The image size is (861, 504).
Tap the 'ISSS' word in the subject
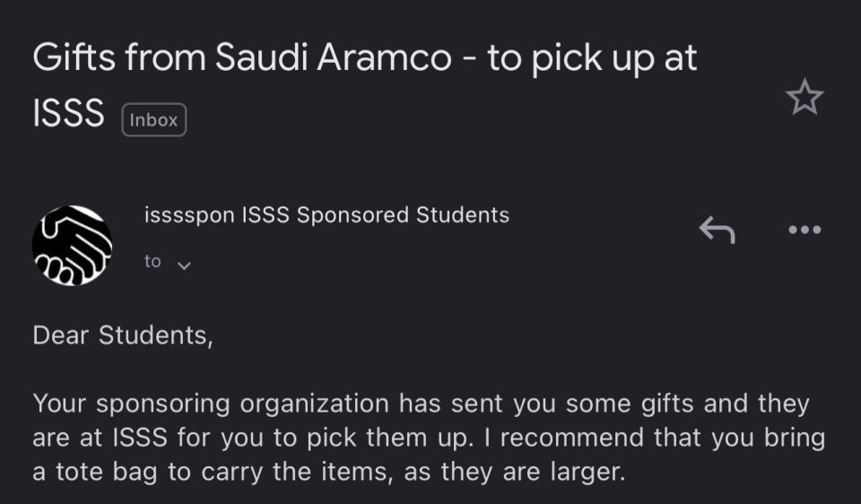pos(69,113)
